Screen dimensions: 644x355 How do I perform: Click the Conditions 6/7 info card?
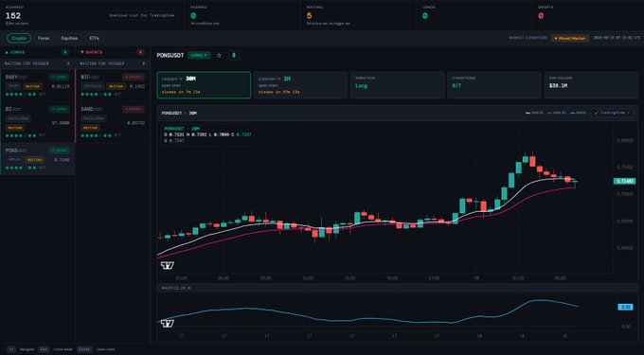494,85
